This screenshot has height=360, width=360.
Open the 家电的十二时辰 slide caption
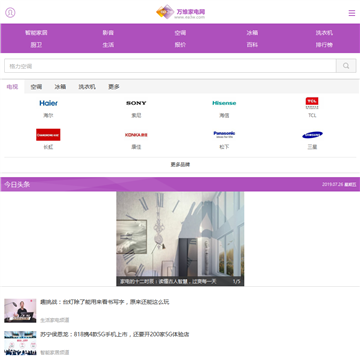[168, 281]
